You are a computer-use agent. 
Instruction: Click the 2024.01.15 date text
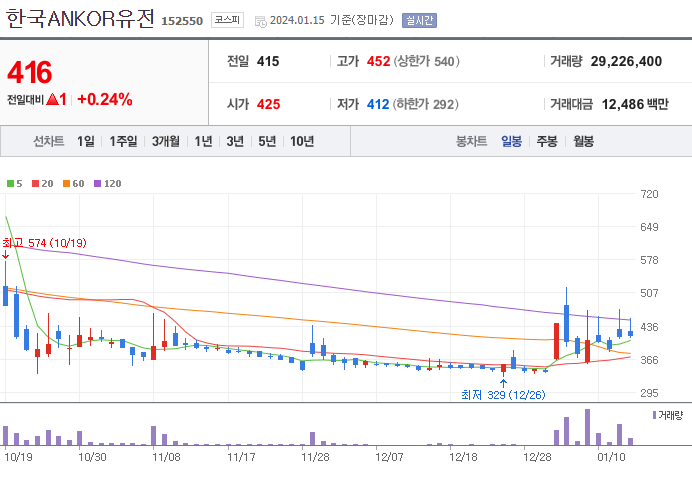297,20
